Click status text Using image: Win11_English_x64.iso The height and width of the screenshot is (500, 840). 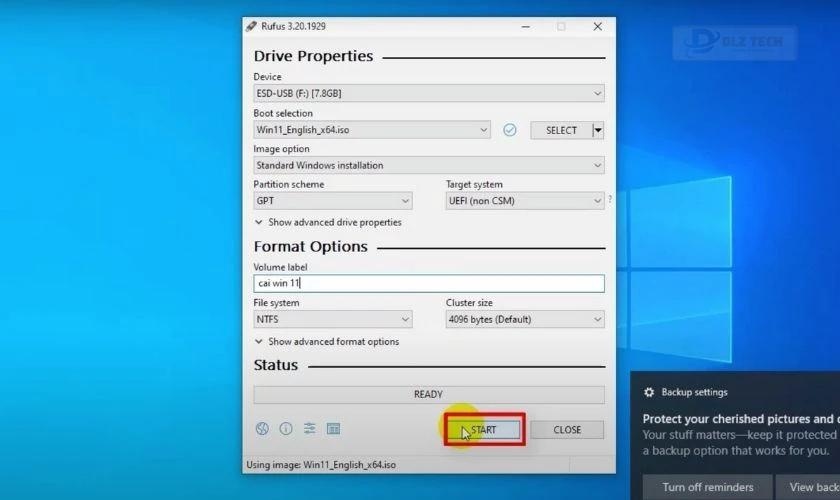[x=321, y=465]
